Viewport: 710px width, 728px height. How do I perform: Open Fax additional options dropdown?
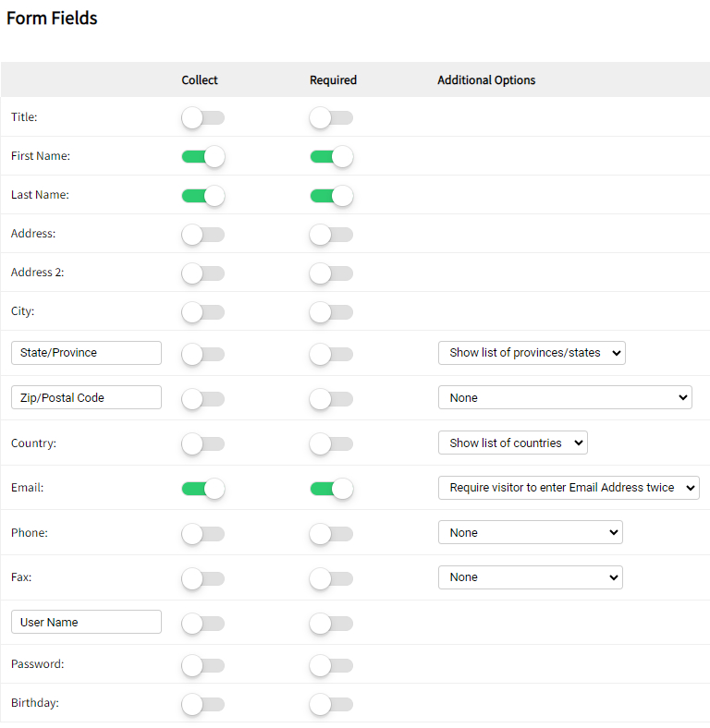coord(530,577)
